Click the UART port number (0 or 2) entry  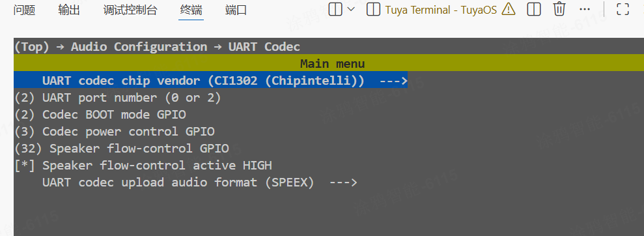coord(117,98)
